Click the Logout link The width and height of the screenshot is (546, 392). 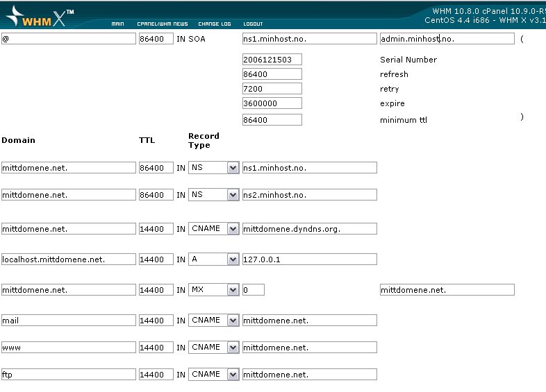coord(253,24)
